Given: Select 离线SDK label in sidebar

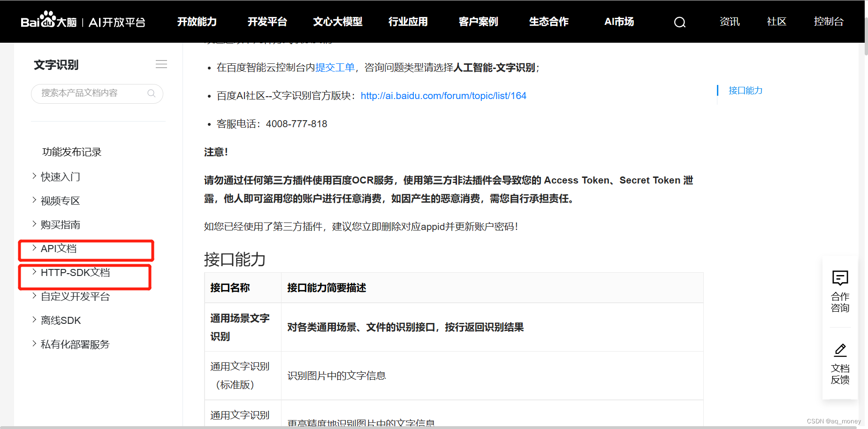Looking at the screenshot, I should pyautogui.click(x=61, y=321).
